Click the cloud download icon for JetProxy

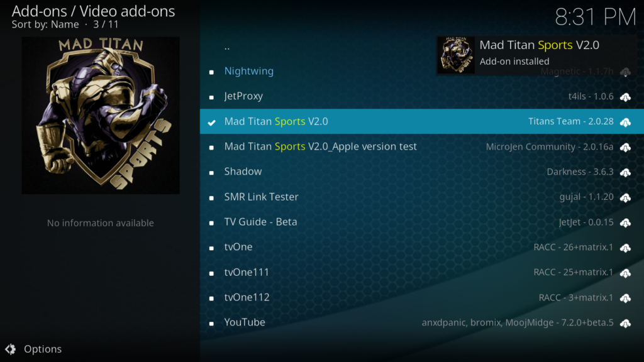pos(625,97)
